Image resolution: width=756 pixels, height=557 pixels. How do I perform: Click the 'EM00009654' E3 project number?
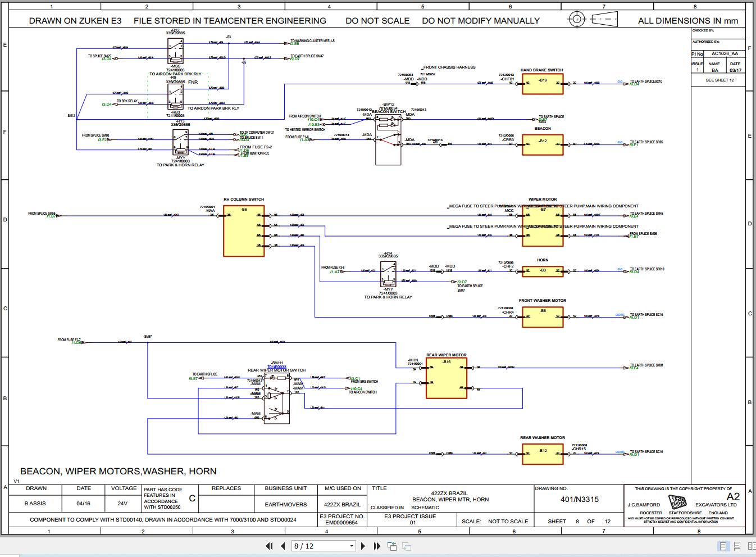click(x=342, y=523)
